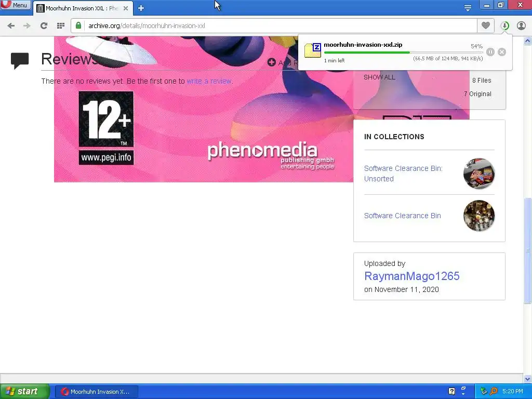This screenshot has height=399, width=532.
Task: Click the PEGI 12+ rating image
Action: 106,128
